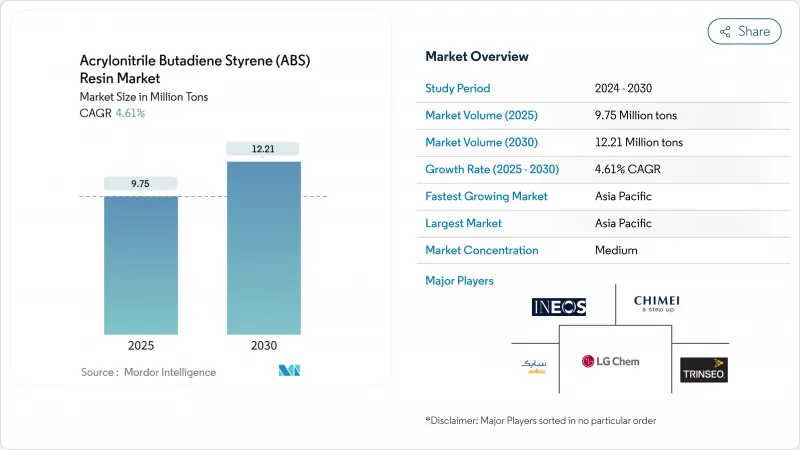
Task: Click the Mordor Intelligence logo mark
Action: pyautogui.click(x=290, y=371)
